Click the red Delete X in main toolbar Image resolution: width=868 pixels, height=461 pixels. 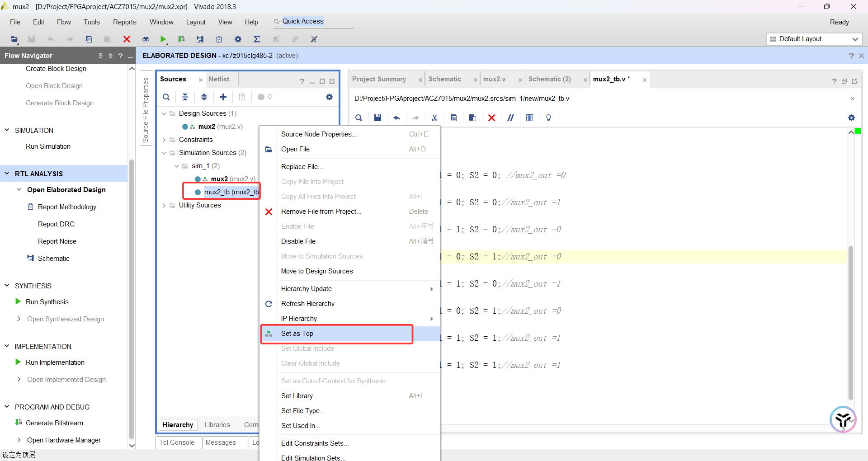tap(127, 39)
